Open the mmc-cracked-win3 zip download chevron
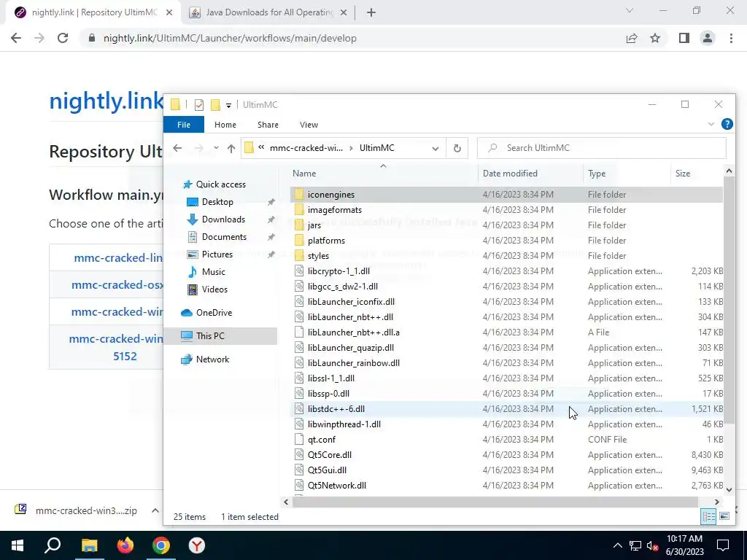This screenshot has height=560, width=747. pyautogui.click(x=155, y=510)
